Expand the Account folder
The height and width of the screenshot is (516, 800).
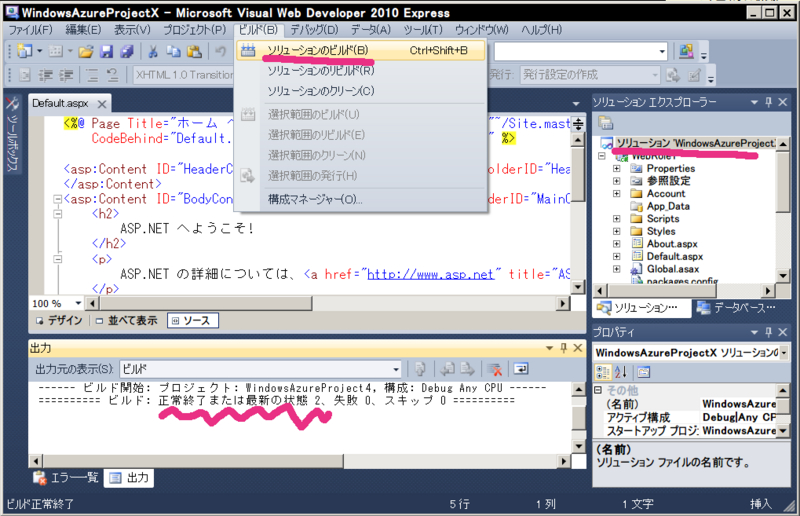[617, 193]
